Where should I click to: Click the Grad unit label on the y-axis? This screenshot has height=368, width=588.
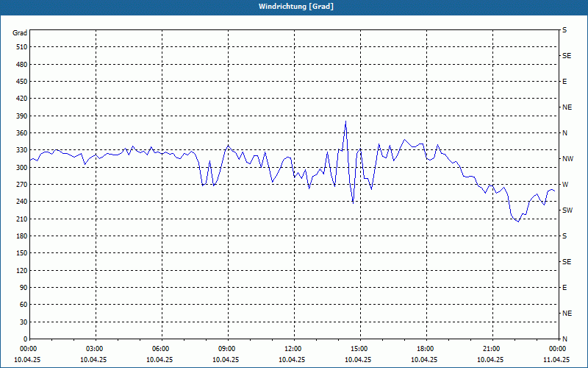[x=20, y=33]
